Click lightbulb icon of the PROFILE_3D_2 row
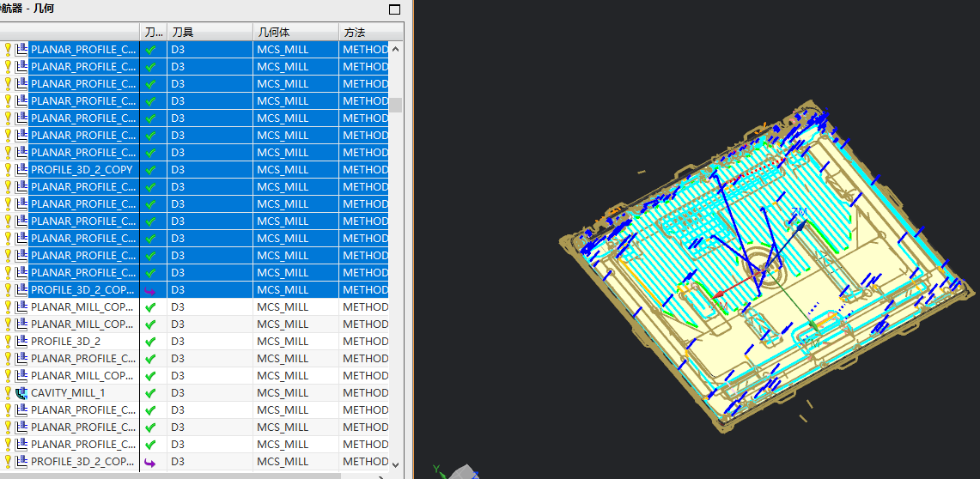The height and width of the screenshot is (479, 980). click(x=8, y=342)
